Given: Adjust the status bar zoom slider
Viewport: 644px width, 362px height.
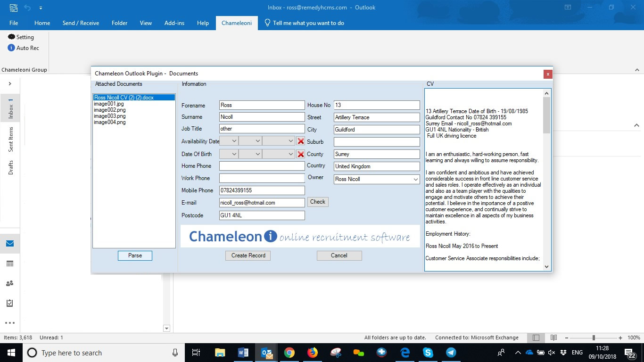Looking at the screenshot, I should (x=594, y=337).
